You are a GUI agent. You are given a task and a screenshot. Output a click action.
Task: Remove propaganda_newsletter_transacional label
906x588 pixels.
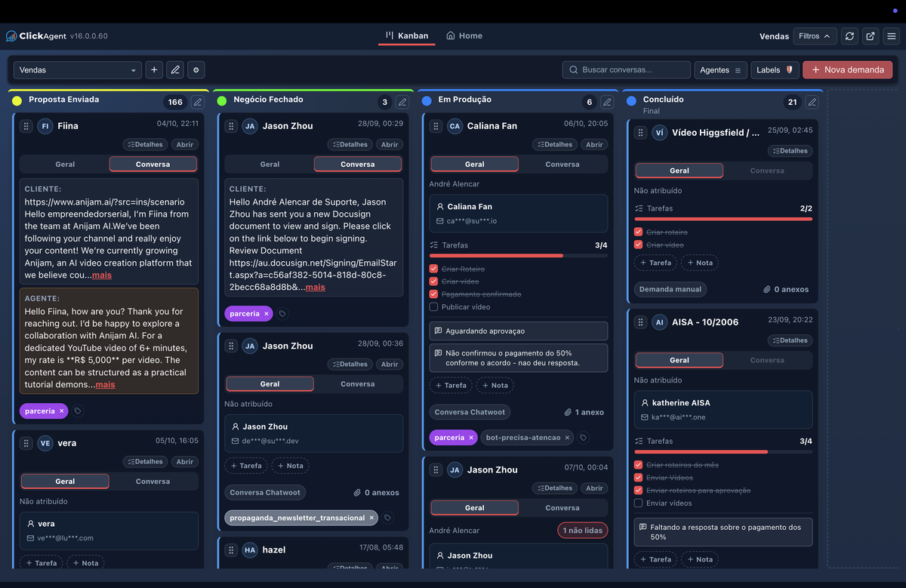[x=371, y=518]
